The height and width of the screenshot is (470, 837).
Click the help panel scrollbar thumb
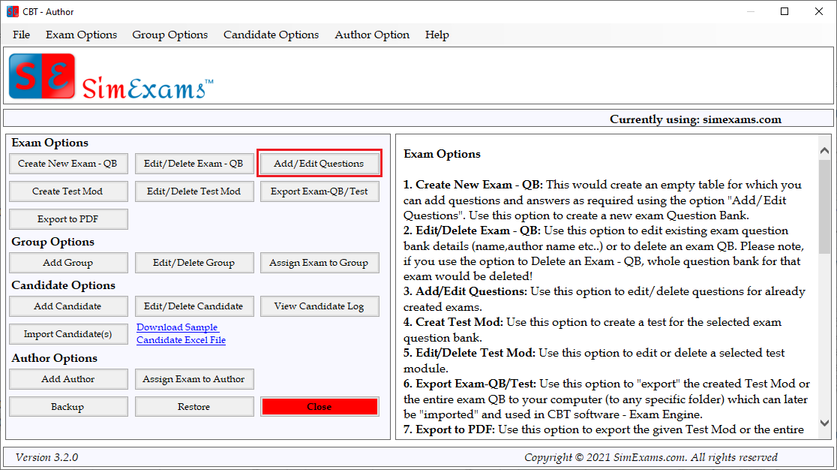click(x=824, y=206)
